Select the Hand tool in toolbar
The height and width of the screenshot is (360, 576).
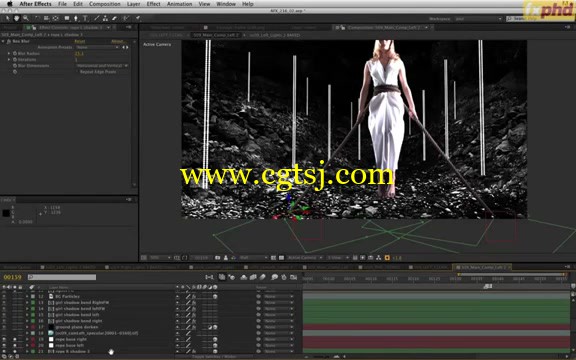[17, 18]
